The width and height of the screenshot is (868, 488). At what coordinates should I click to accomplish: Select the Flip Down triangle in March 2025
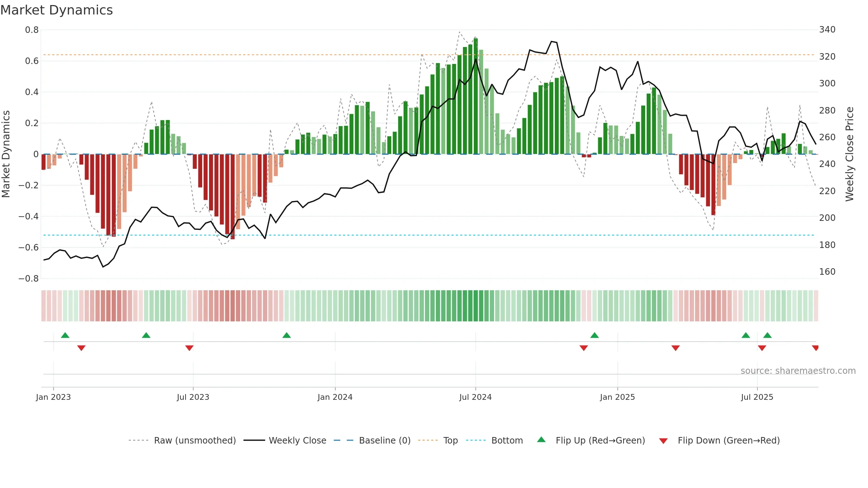click(676, 348)
